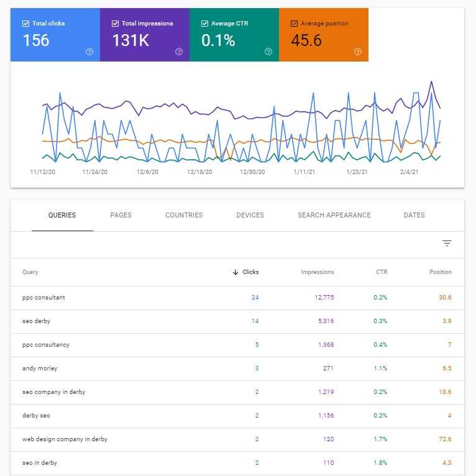Click help icon on Total clicks card
Image resolution: width=476 pixels, height=476 pixels.
(89, 52)
